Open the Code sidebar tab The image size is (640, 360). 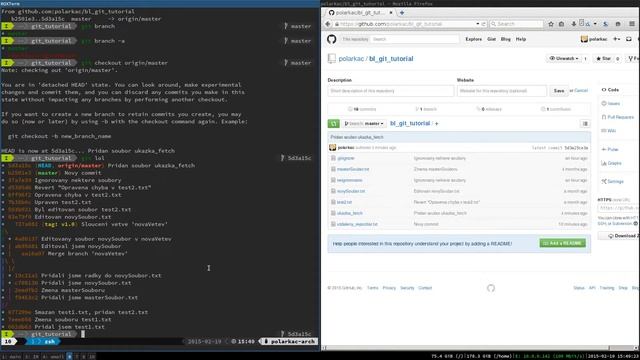pos(611,90)
